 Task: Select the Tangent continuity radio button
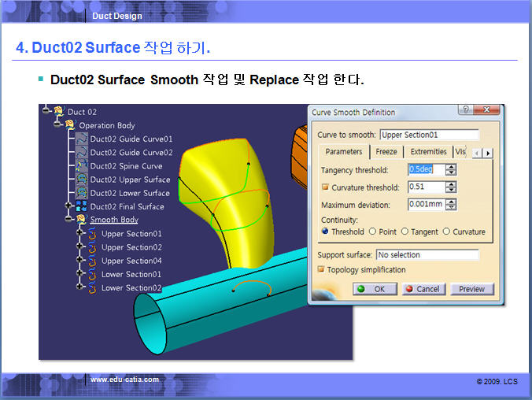pyautogui.click(x=405, y=231)
